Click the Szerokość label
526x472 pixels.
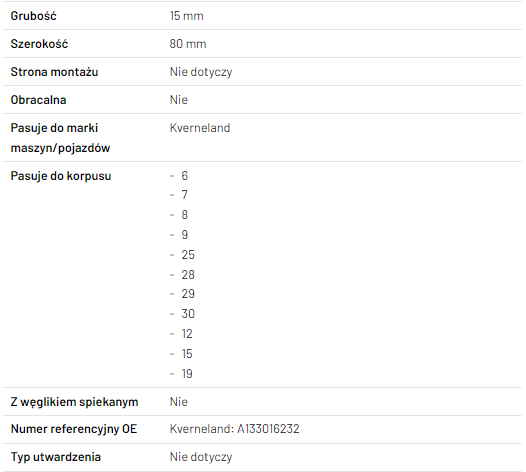39,44
